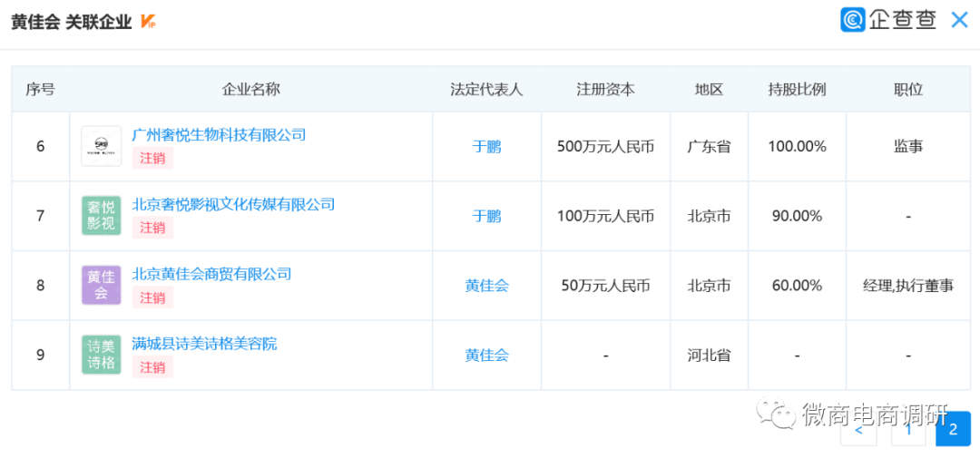Open 北京奢悦影视文化传媒有限公司 company link
Image resolution: width=980 pixels, height=458 pixels.
[233, 205]
